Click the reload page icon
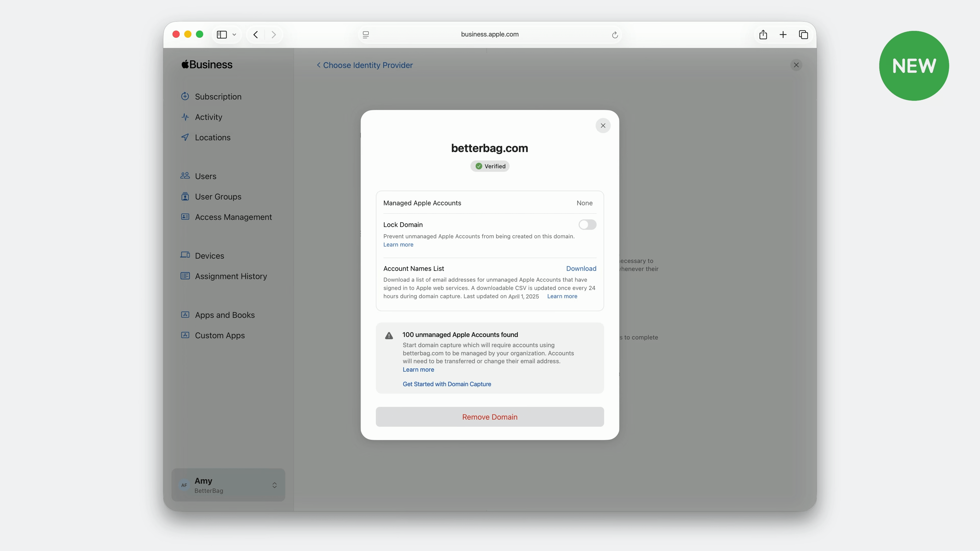Viewport: 980px width, 551px height. (x=615, y=35)
